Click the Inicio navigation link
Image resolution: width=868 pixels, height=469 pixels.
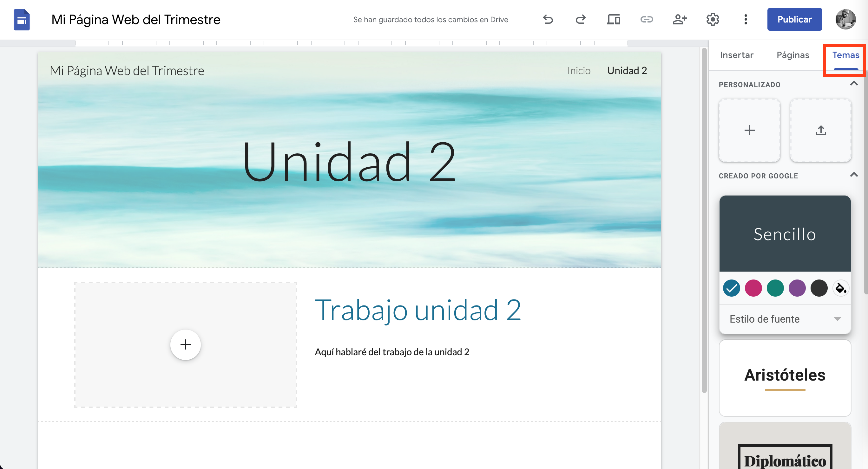pyautogui.click(x=579, y=71)
